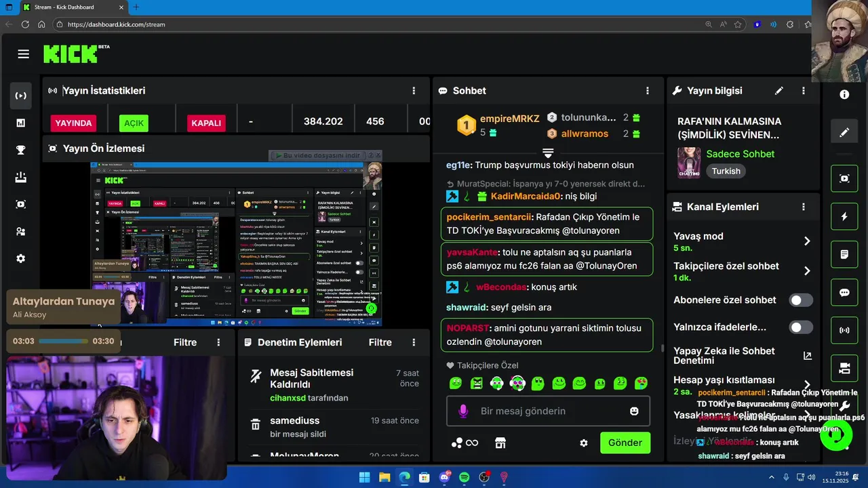The image size is (868, 488).
Task: Open File Explorer from the taskbar
Action: coord(384,477)
